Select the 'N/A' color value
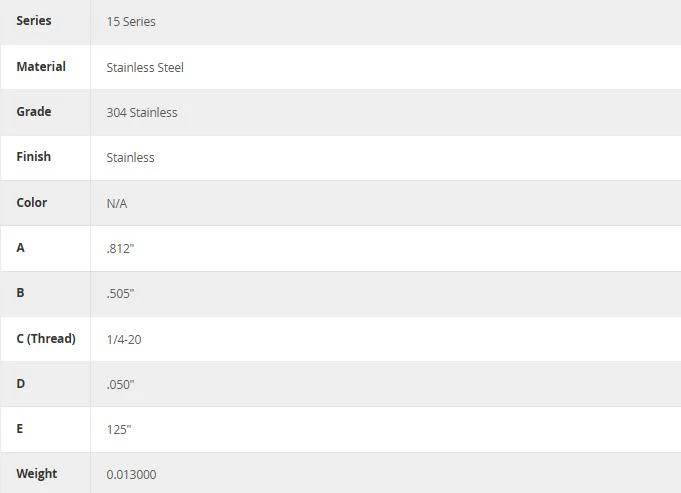This screenshot has width=681, height=493. [117, 203]
